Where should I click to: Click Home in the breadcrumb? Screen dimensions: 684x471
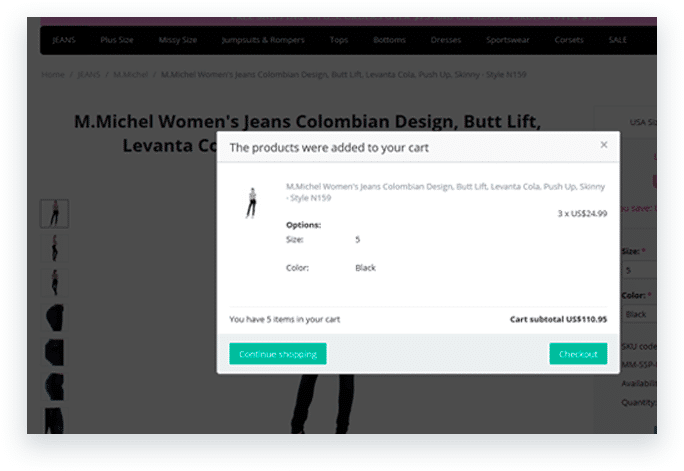[x=53, y=75]
